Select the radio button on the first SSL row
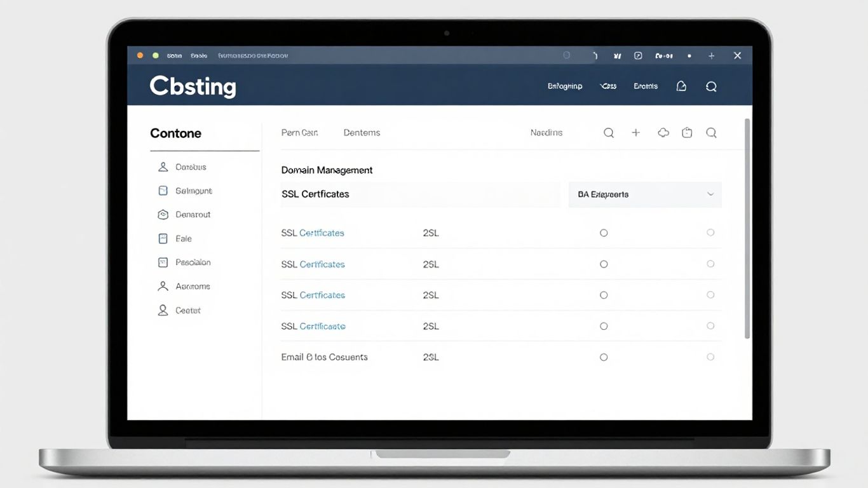The width and height of the screenshot is (868, 488). [x=604, y=233]
